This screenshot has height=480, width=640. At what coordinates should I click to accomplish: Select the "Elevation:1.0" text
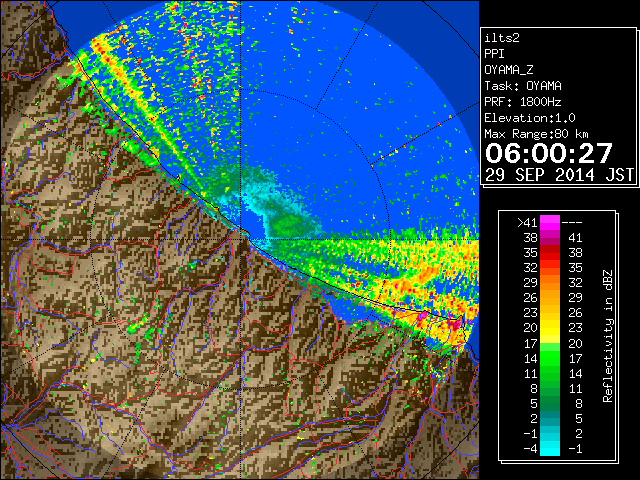tap(530, 118)
